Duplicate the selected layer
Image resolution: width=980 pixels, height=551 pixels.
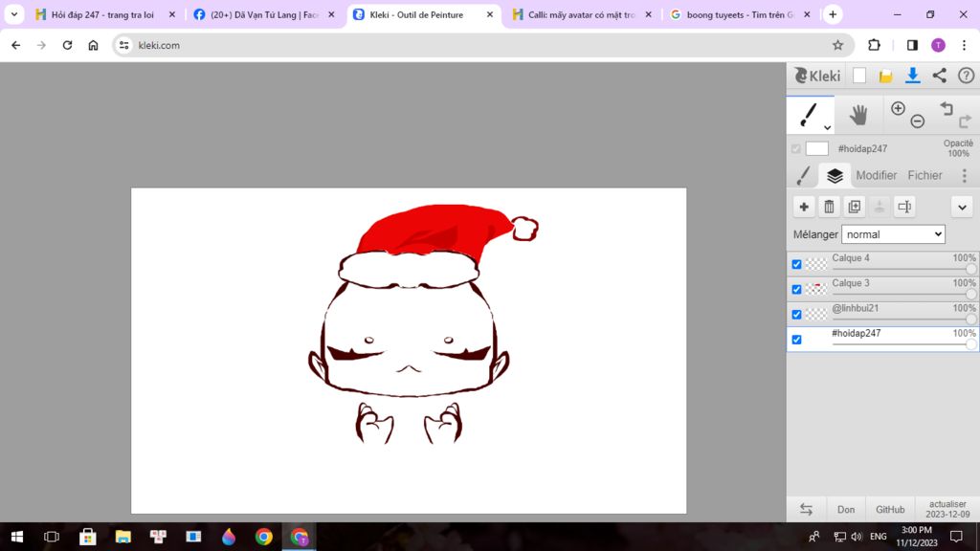(x=855, y=207)
